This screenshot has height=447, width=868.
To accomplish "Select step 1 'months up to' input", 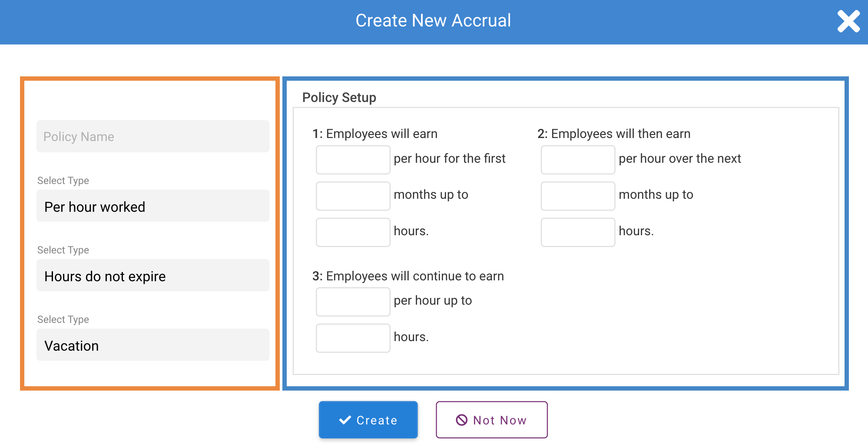I will click(353, 196).
